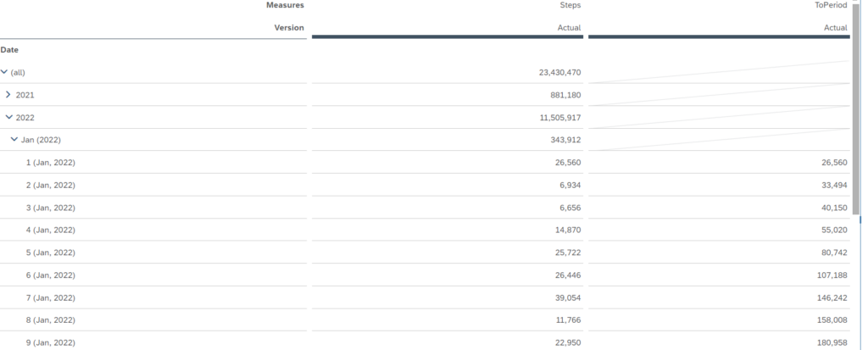Expand the 2021 year row
Image resolution: width=868 pixels, height=350 pixels.
tap(8, 95)
